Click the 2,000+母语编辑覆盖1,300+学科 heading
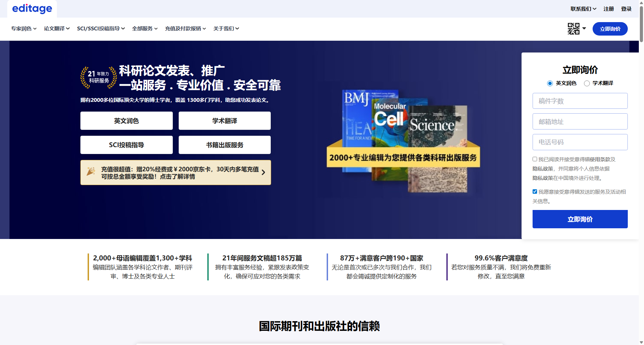The image size is (644, 345). click(142, 258)
